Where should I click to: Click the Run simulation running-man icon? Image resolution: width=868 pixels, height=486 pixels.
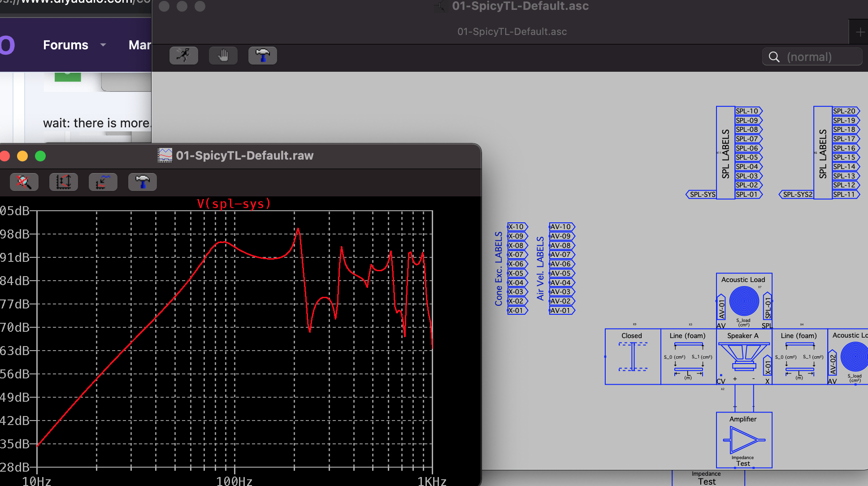[x=184, y=56]
